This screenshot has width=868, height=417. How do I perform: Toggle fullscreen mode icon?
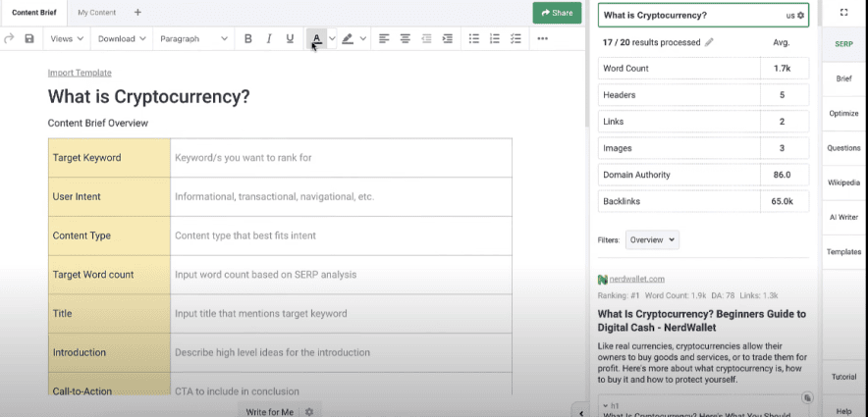[x=843, y=13]
